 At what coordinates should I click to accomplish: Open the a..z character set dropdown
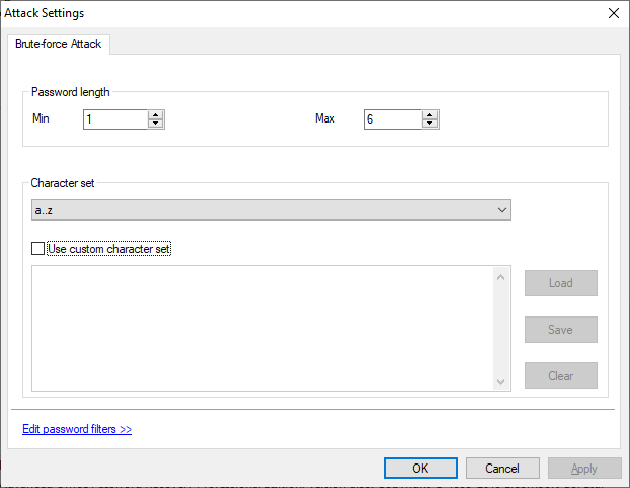point(270,210)
